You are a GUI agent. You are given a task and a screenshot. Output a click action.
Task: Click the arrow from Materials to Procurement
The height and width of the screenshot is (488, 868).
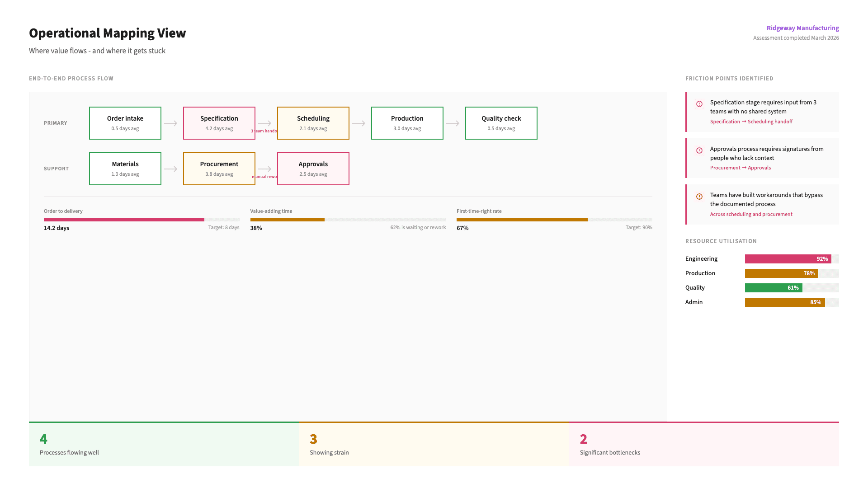pos(171,168)
